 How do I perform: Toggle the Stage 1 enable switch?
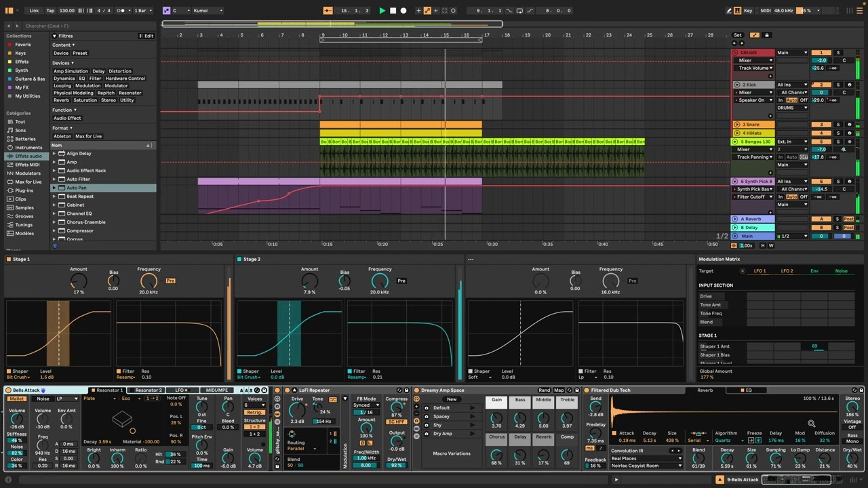[9, 259]
